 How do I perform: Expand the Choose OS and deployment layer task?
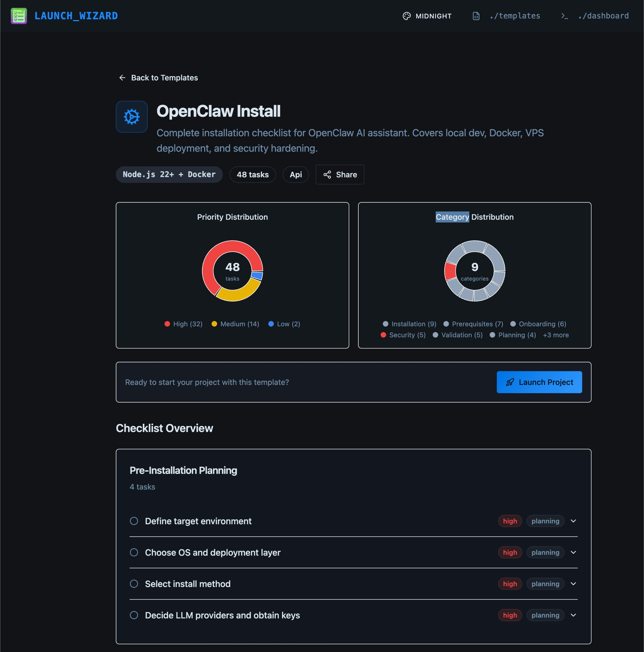[x=573, y=552]
